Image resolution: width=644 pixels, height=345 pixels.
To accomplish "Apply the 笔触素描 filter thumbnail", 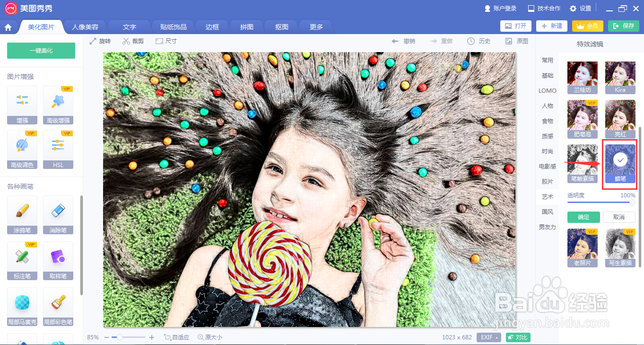I will 583,164.
